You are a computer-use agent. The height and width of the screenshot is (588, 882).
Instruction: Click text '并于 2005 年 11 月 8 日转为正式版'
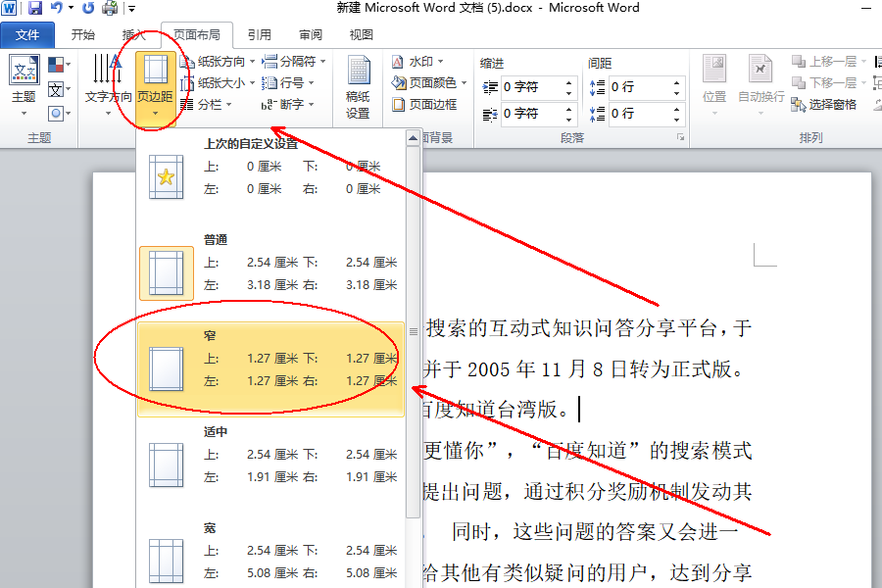(x=577, y=369)
